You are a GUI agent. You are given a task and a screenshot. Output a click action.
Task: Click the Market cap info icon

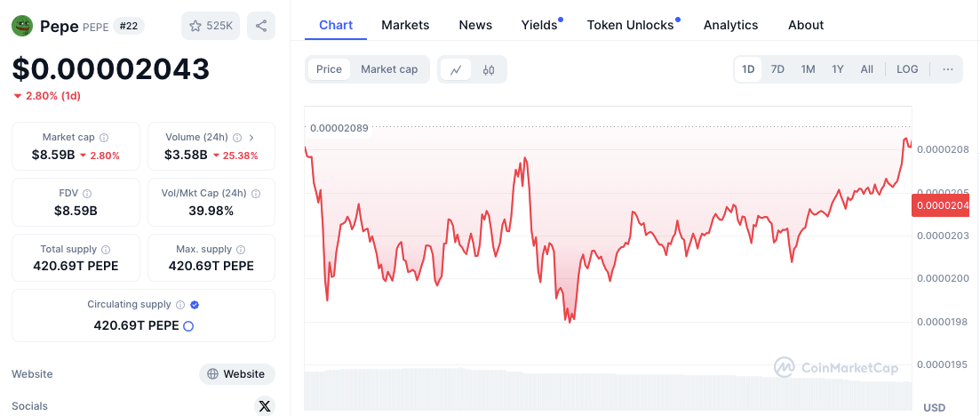(x=104, y=138)
